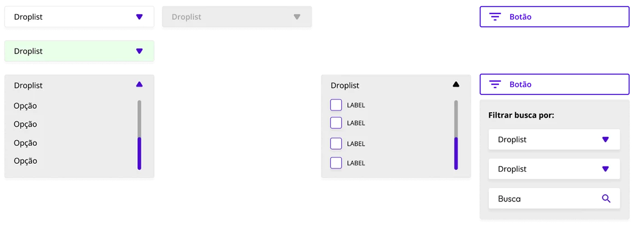Viewport: 644px width, 233px height.
Task: Click the purple scrollbar thumb in Opção list
Action: coord(139,153)
